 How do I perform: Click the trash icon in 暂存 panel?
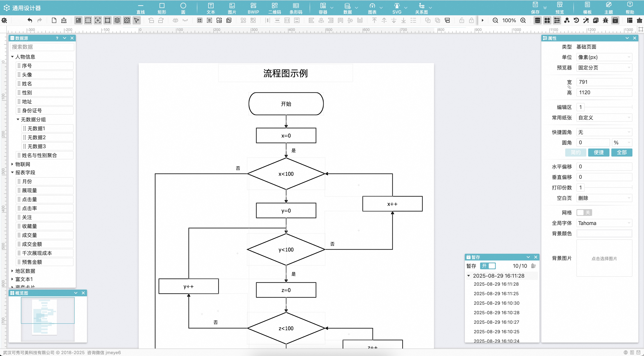pyautogui.click(x=533, y=266)
